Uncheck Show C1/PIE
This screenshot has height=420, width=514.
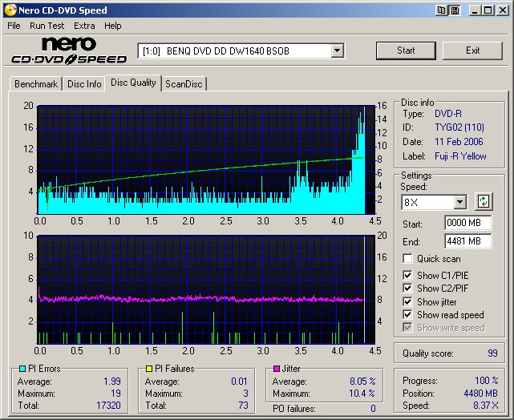coord(407,275)
